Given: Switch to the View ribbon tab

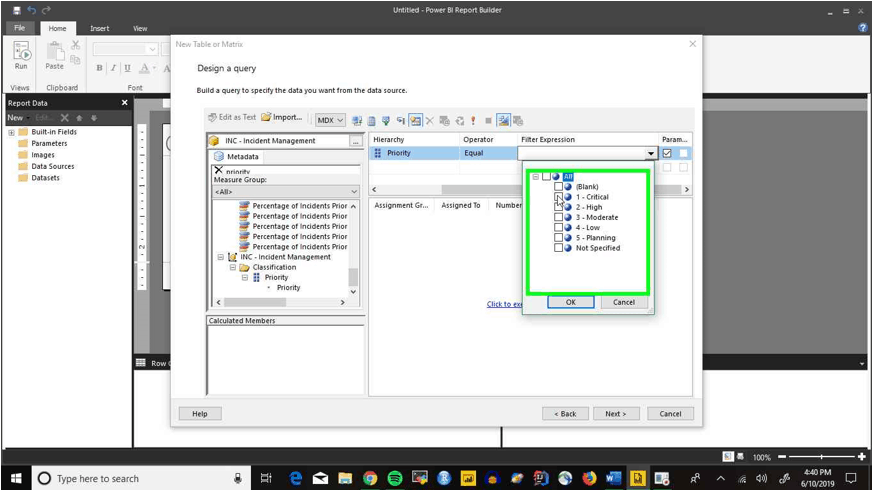Looking at the screenshot, I should [140, 28].
